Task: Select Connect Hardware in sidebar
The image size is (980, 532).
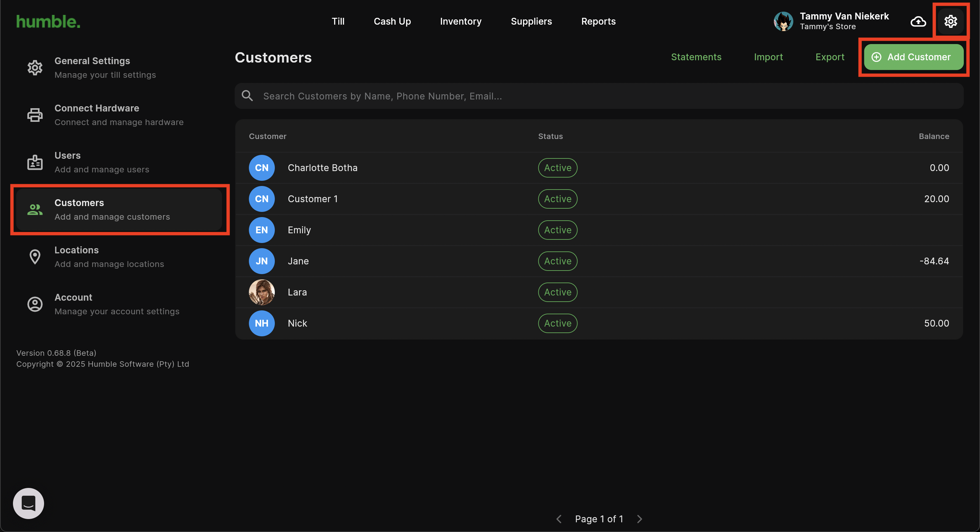Action: 119,115
